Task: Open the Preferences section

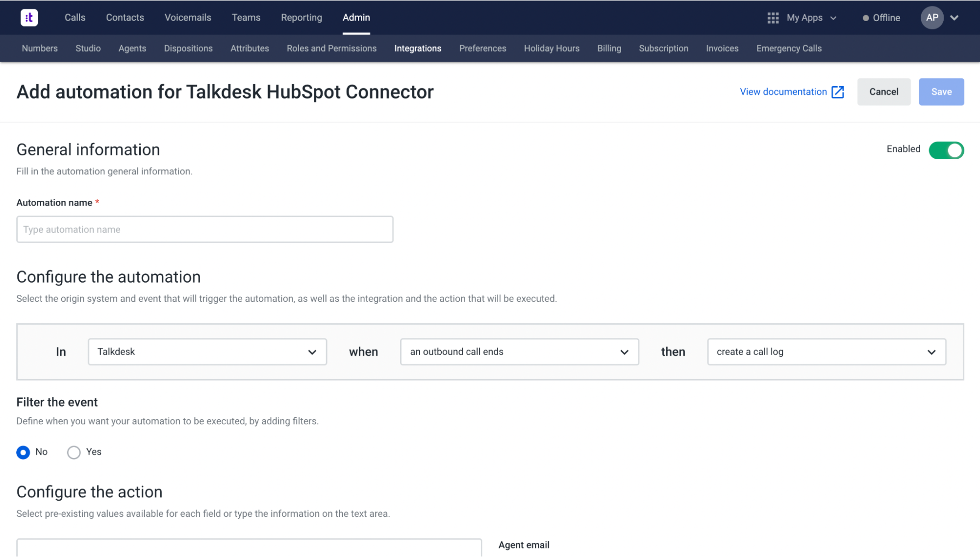Action: [x=482, y=48]
